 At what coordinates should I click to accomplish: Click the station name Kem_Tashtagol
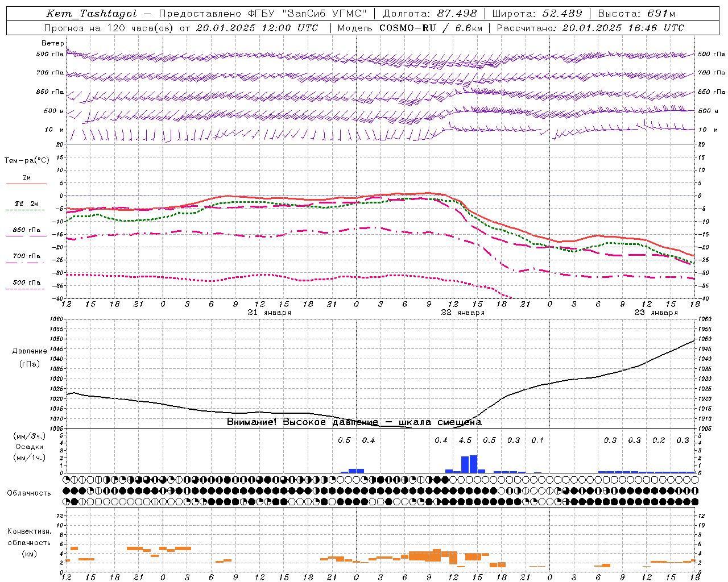pyautogui.click(x=92, y=14)
